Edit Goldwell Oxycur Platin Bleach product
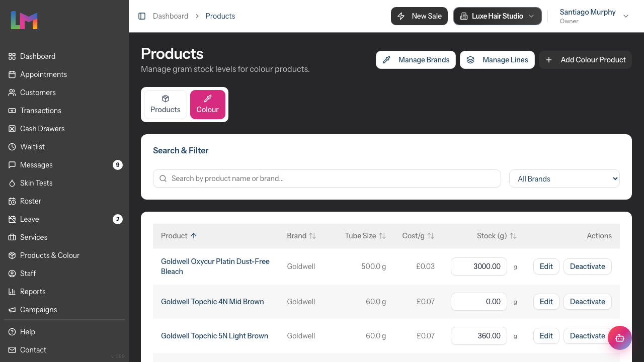The height and width of the screenshot is (362, 644). (546, 266)
